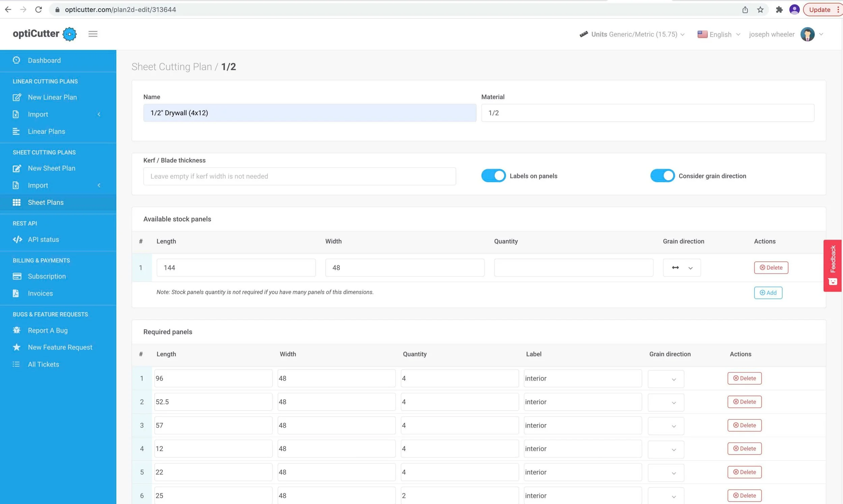
Task: Toggle Labels on panels switch
Action: pos(493,176)
